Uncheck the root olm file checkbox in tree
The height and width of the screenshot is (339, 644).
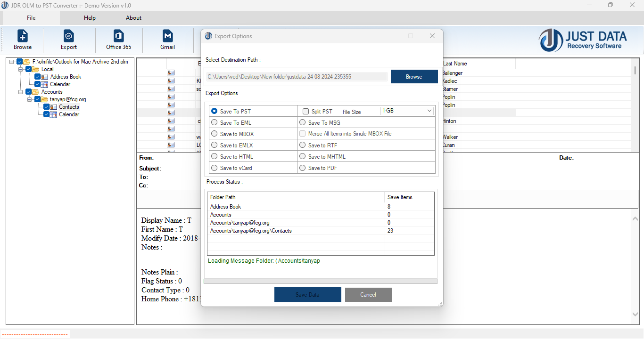click(19, 62)
